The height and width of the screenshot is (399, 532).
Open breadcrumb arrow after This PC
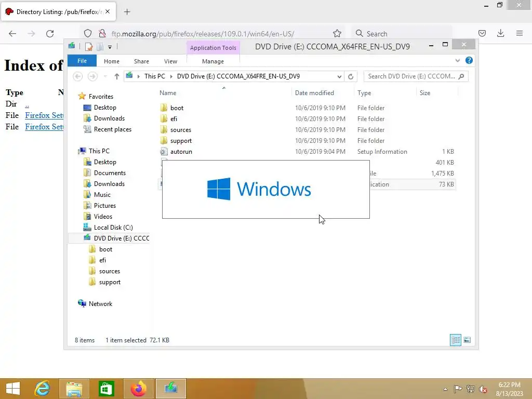pyautogui.click(x=171, y=76)
